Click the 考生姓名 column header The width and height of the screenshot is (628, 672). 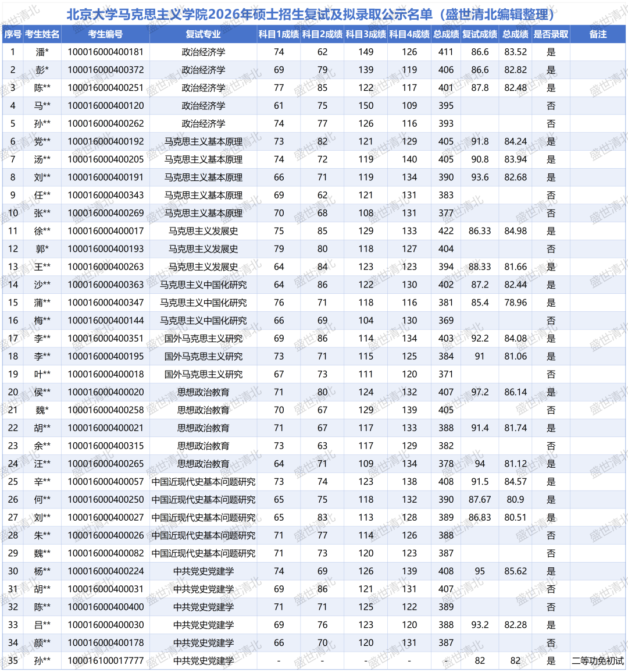(x=42, y=34)
